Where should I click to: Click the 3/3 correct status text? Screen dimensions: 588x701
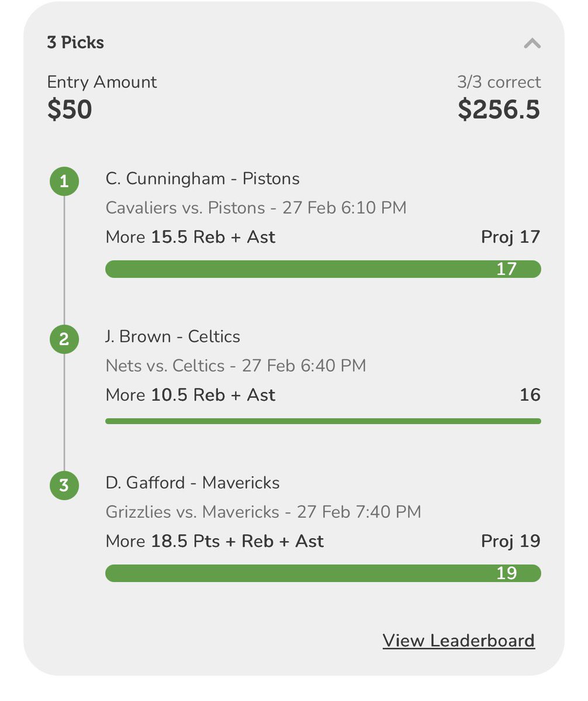pos(499,82)
